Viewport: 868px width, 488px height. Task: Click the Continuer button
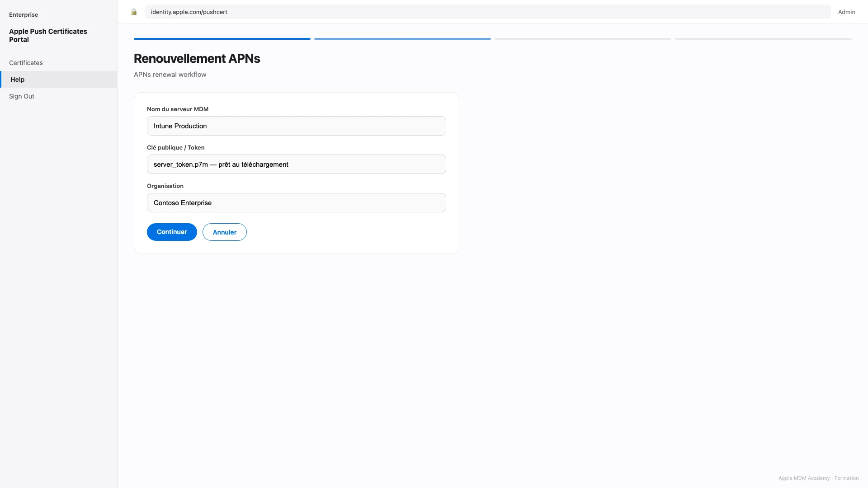click(172, 232)
